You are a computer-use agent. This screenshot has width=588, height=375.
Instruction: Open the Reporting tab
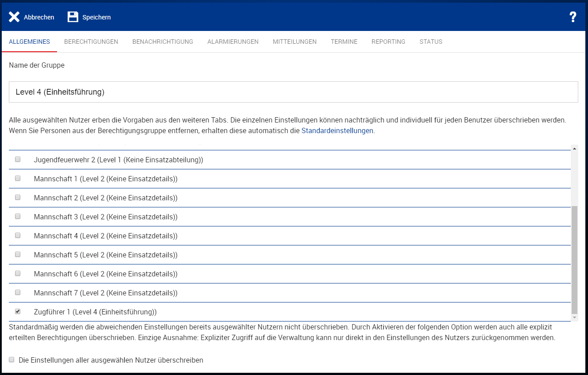tap(388, 42)
